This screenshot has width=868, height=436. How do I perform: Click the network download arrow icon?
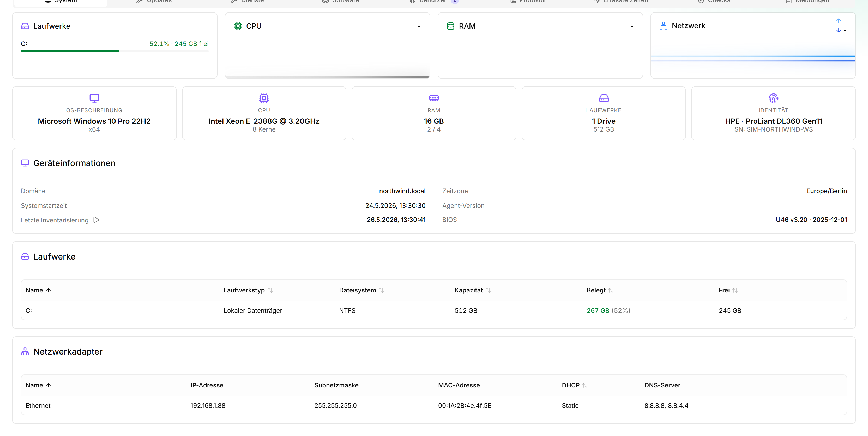coord(838,30)
